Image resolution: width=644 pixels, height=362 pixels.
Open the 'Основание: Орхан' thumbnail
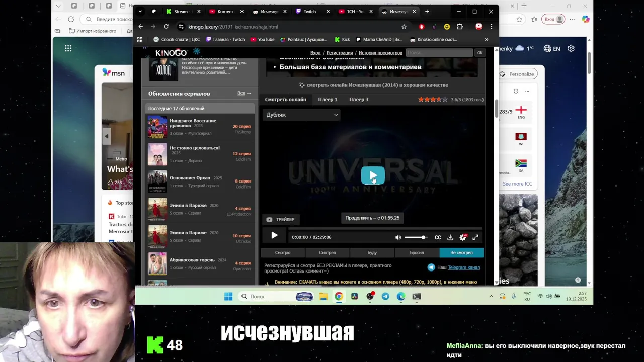[157, 182]
